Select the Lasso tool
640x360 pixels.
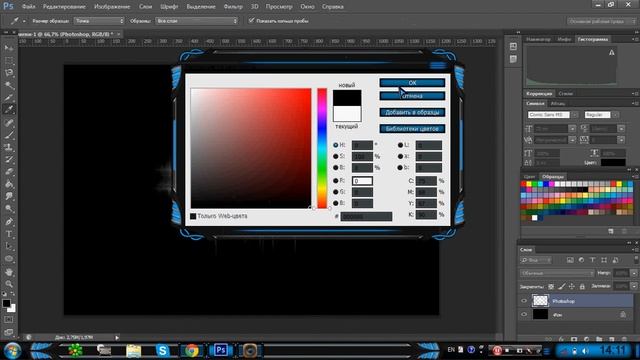(x=9, y=73)
